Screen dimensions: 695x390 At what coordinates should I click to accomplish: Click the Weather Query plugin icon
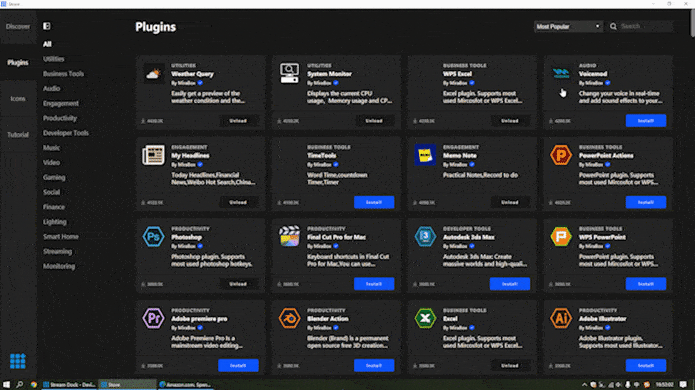coord(153,73)
